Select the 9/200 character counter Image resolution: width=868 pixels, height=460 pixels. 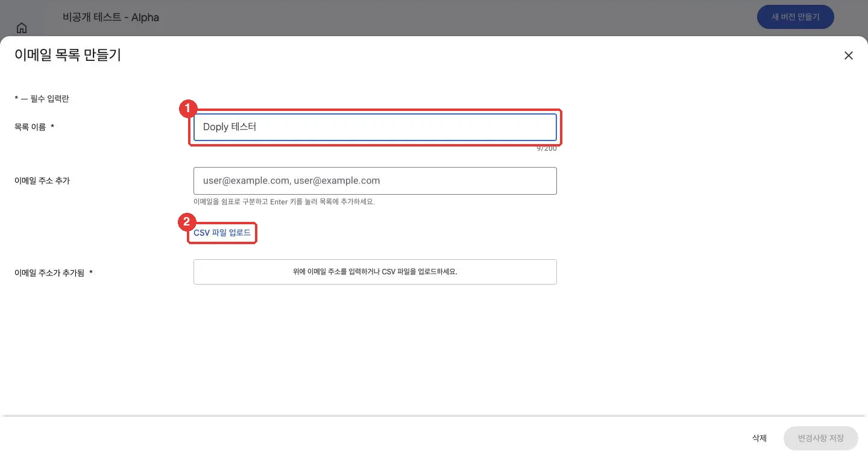[x=547, y=148]
